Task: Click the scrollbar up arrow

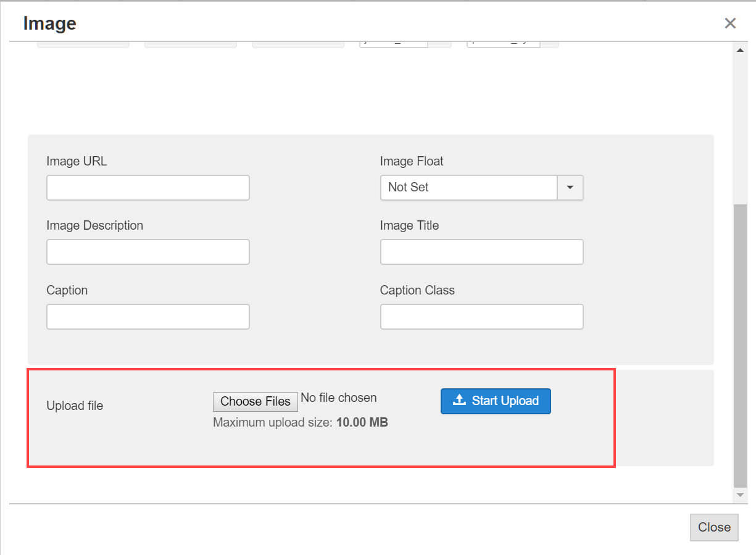Action: [x=740, y=50]
